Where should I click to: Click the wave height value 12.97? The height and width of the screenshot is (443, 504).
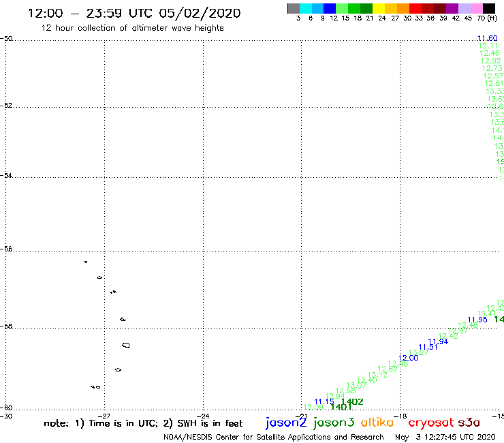(x=458, y=331)
